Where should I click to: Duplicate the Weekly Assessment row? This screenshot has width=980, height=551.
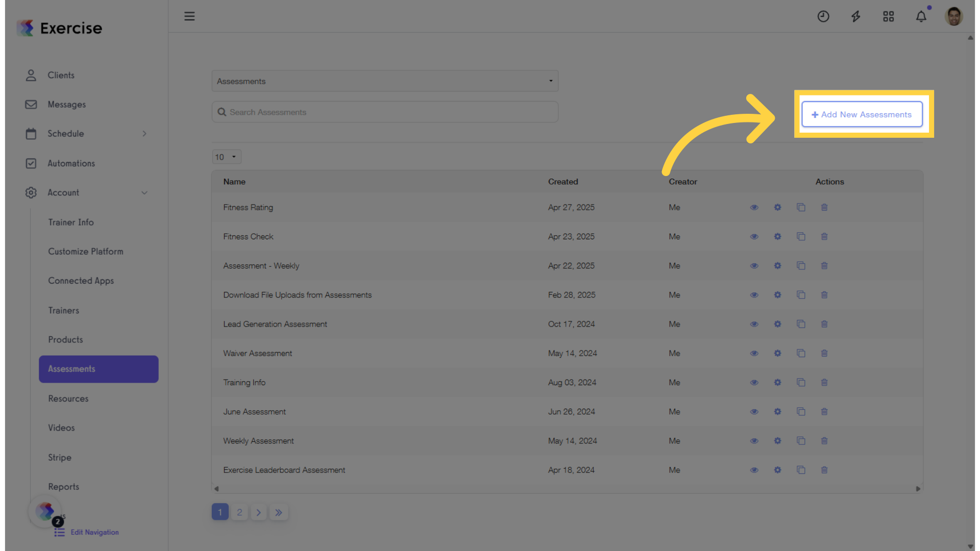pos(801,440)
